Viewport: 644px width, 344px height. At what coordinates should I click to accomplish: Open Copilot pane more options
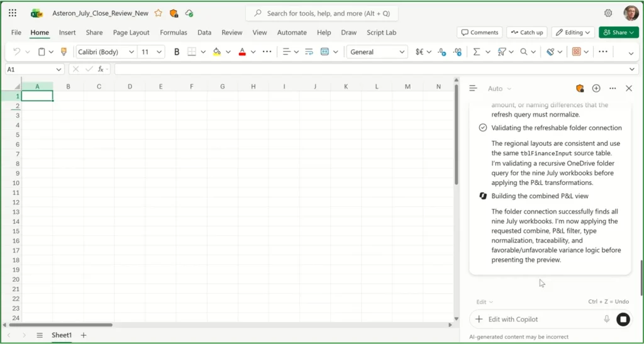[613, 88]
